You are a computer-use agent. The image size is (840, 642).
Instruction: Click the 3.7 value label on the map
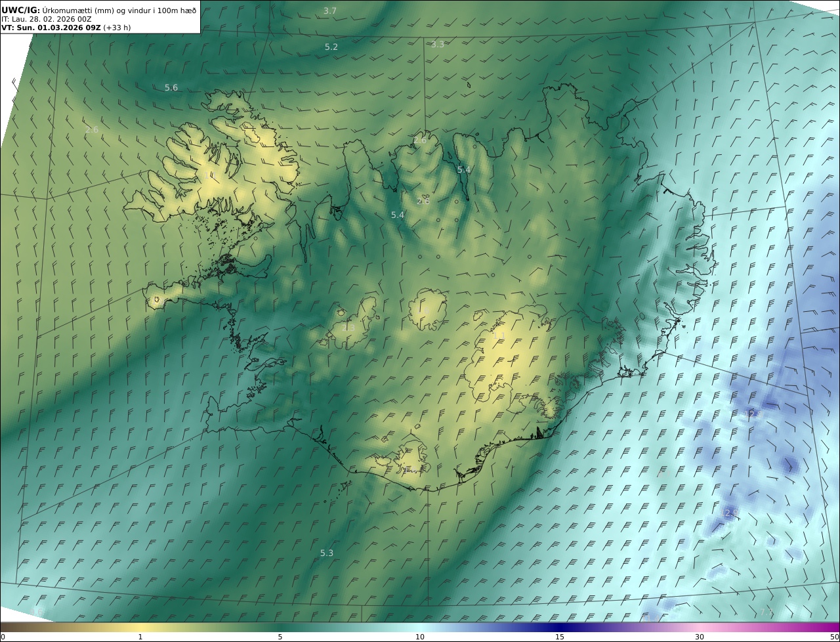click(330, 11)
